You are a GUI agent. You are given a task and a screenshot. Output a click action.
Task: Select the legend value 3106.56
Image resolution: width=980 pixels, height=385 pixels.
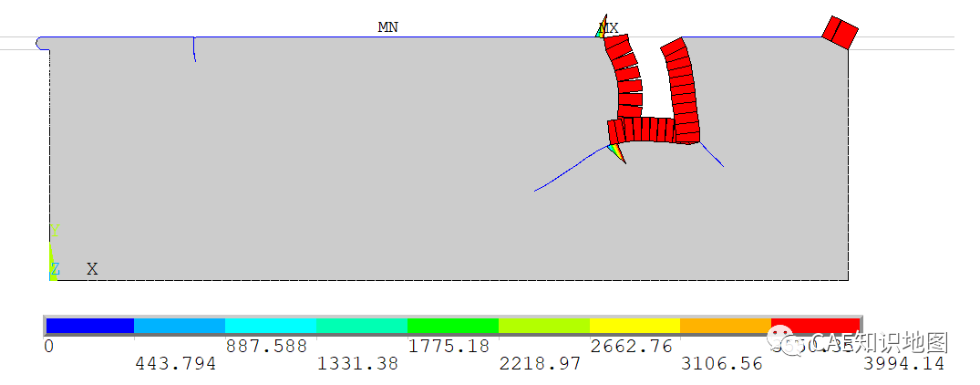tap(723, 363)
